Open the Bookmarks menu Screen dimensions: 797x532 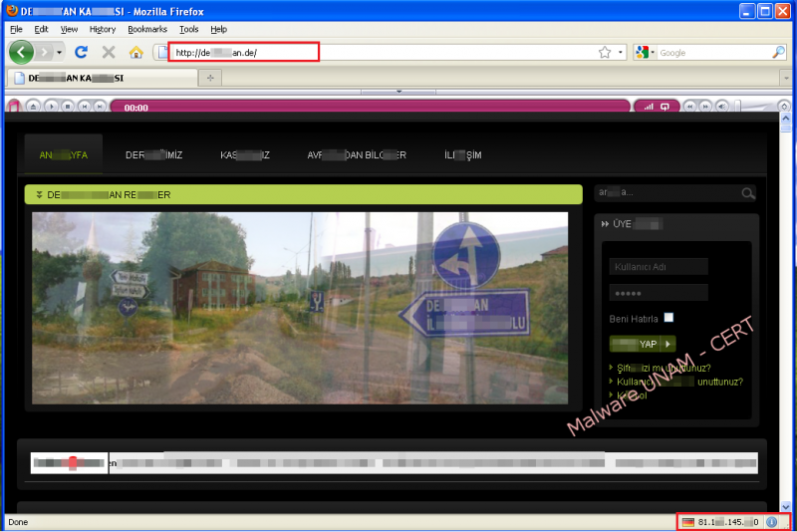pyautogui.click(x=147, y=30)
